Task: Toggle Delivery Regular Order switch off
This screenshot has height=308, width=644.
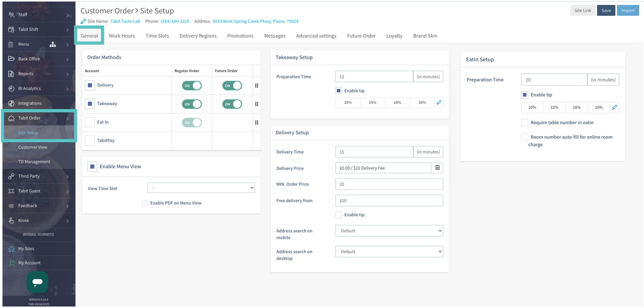Action: coord(192,86)
